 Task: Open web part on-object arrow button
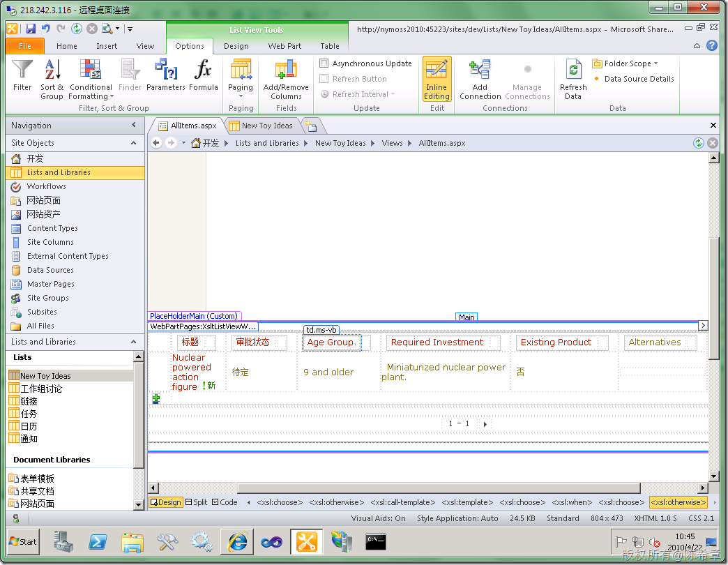point(704,326)
